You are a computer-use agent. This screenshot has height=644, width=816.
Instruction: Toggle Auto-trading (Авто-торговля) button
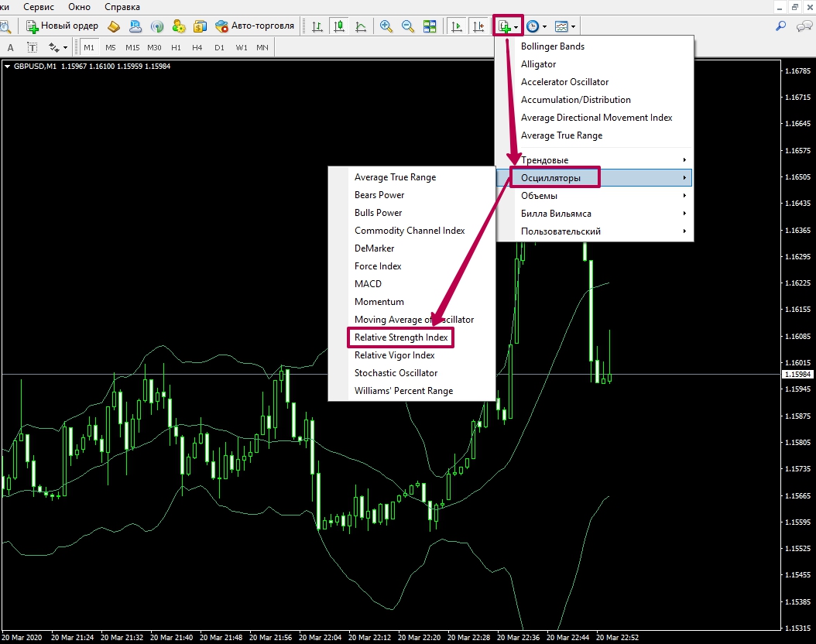[x=255, y=26]
